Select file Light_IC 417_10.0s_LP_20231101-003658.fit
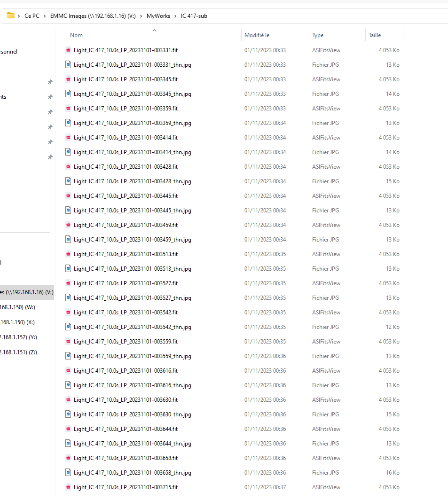Screen dimensions: 448x500 pyautogui.click(x=126, y=458)
